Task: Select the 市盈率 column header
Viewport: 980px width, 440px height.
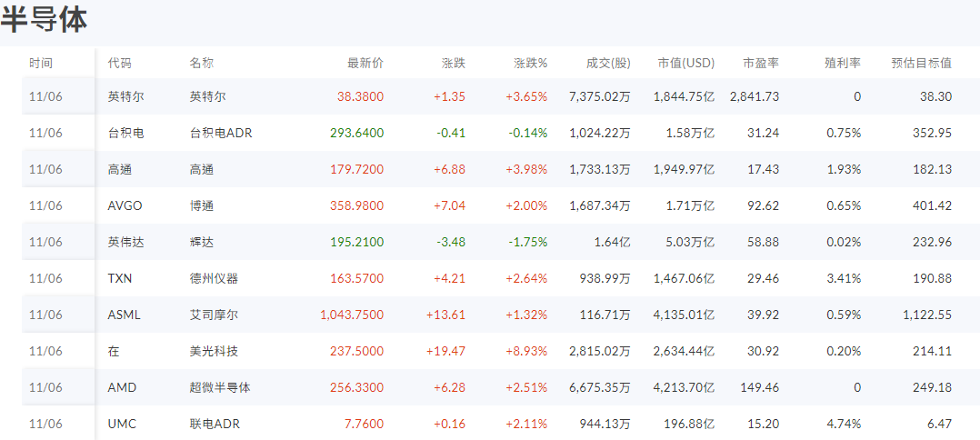Action: point(760,64)
